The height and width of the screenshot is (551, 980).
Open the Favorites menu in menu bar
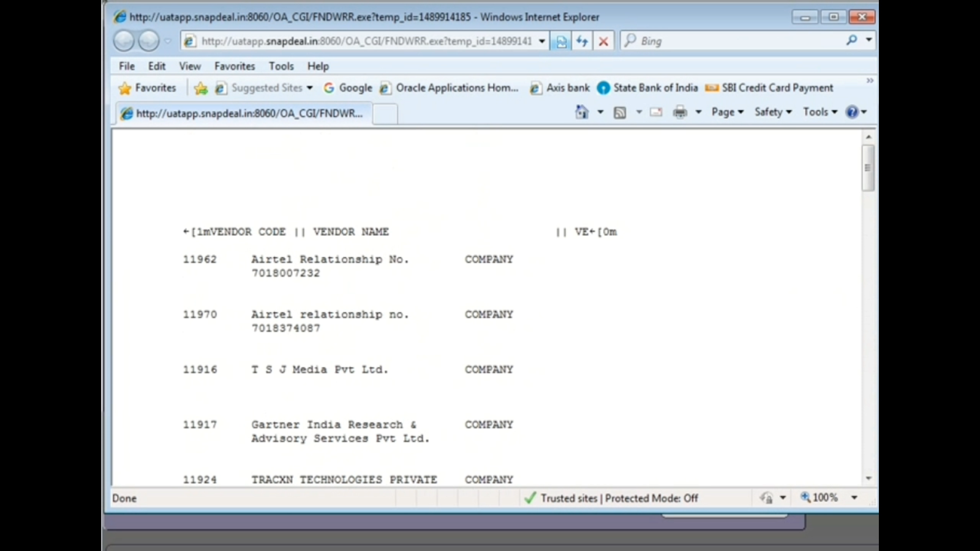[x=235, y=66]
